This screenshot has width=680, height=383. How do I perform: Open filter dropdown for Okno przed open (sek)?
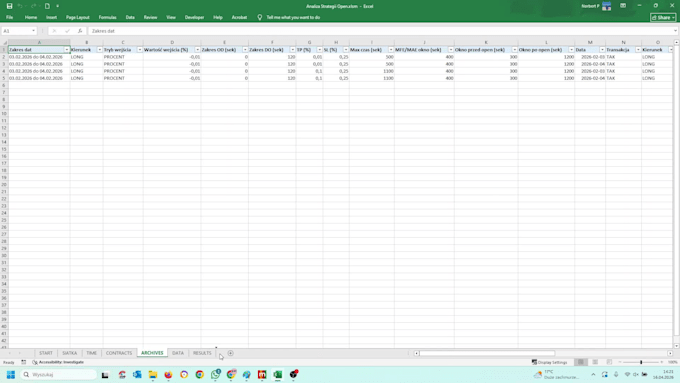tap(514, 50)
